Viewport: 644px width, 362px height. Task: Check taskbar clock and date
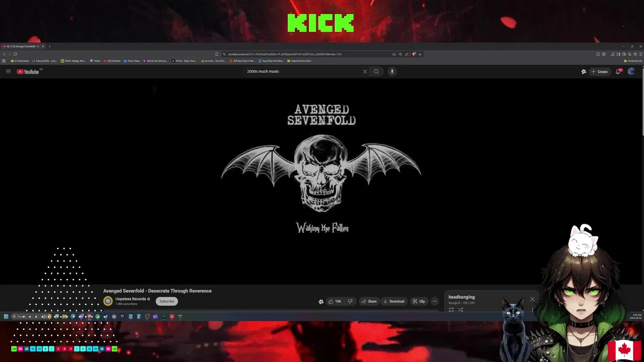click(x=636, y=316)
